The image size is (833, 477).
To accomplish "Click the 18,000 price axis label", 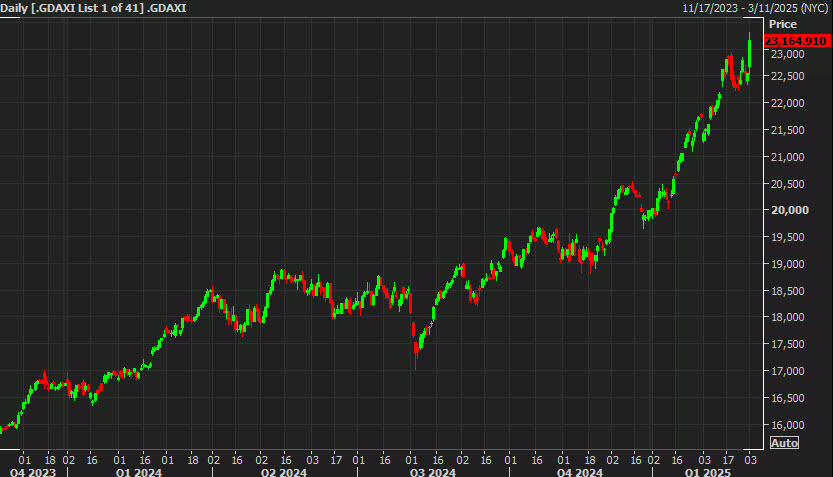I will click(x=787, y=317).
